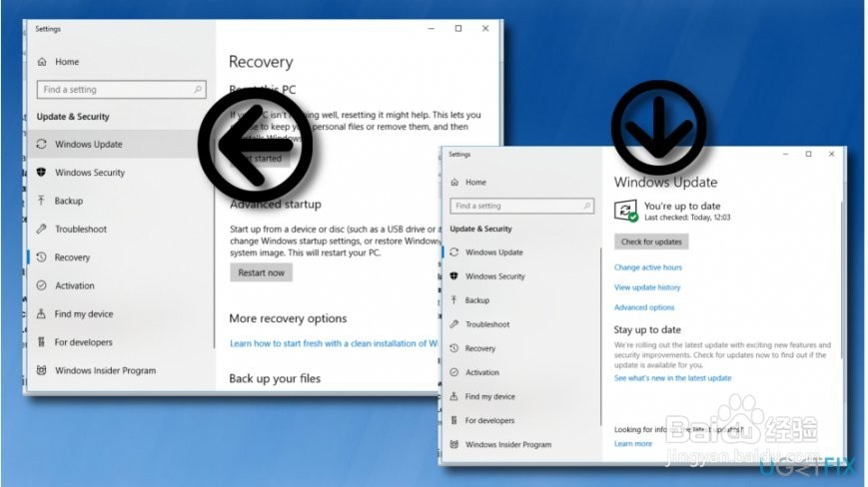
Task: Click the up-to-date status icon with green check
Action: 626,211
